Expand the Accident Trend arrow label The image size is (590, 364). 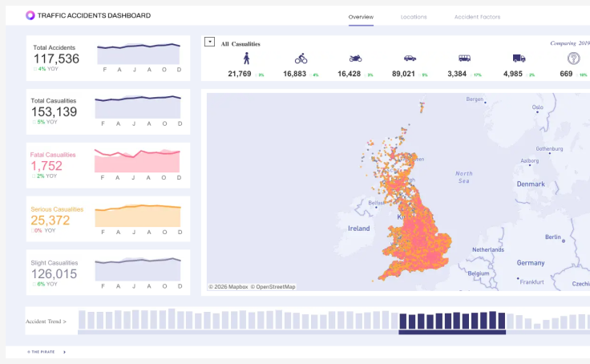[x=46, y=322]
